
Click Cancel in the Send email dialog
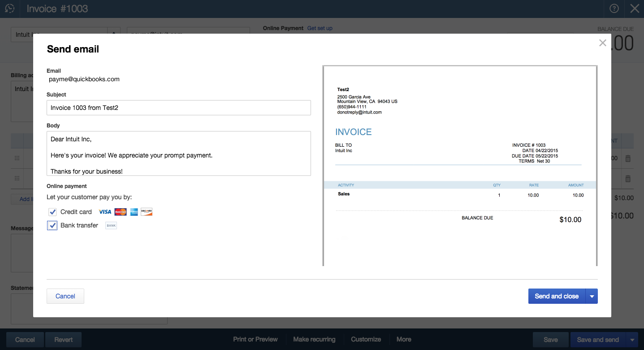click(65, 296)
